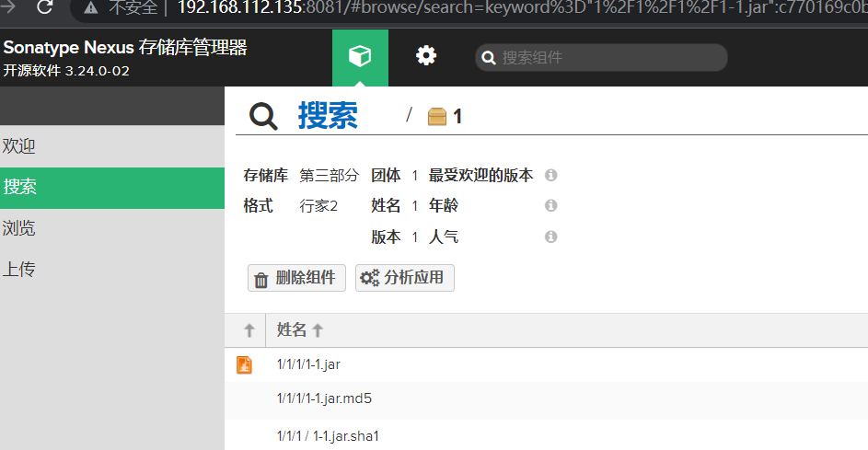Show info for 最受欢迎的版本

550,176
